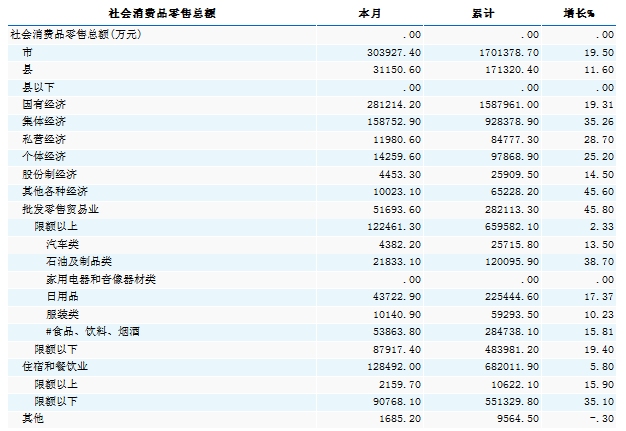
Task: Click value 59293.50 for 服装类
Action: click(515, 314)
